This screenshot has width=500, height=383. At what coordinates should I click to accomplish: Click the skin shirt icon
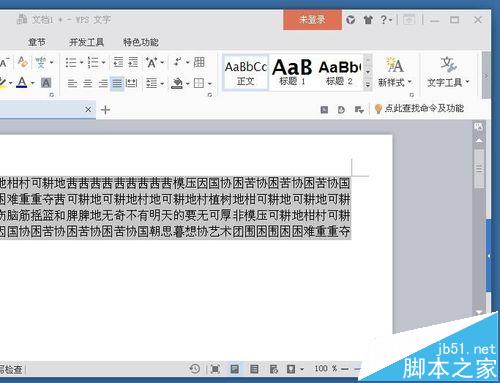pos(368,20)
